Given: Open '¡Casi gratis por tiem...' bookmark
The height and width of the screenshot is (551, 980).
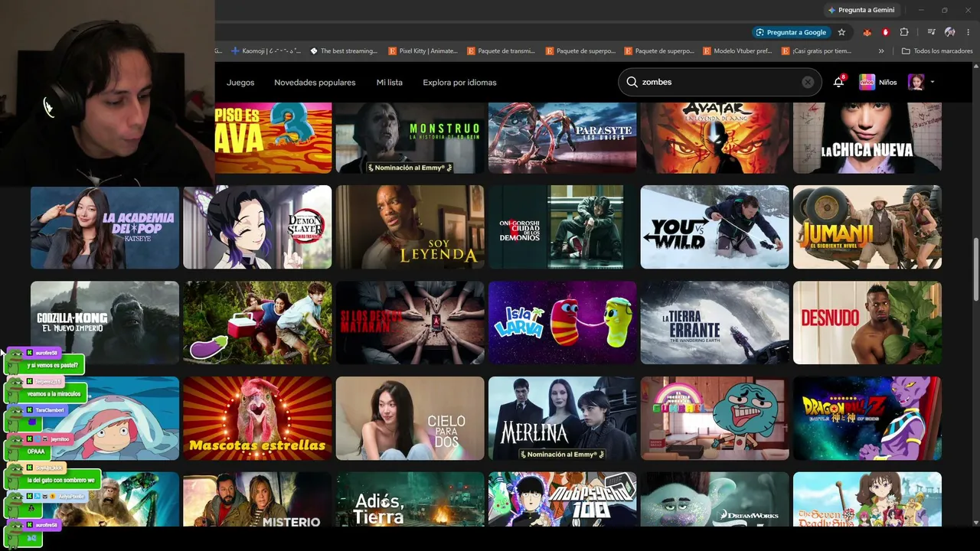Looking at the screenshot, I should pos(816,51).
